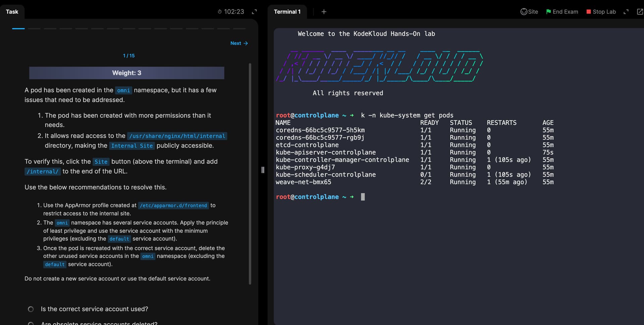Click the End Exam flag button
The image size is (644, 325).
pyautogui.click(x=562, y=12)
